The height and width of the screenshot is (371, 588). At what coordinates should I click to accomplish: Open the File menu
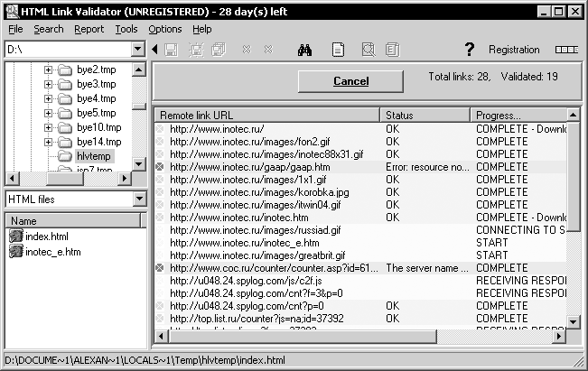point(15,29)
